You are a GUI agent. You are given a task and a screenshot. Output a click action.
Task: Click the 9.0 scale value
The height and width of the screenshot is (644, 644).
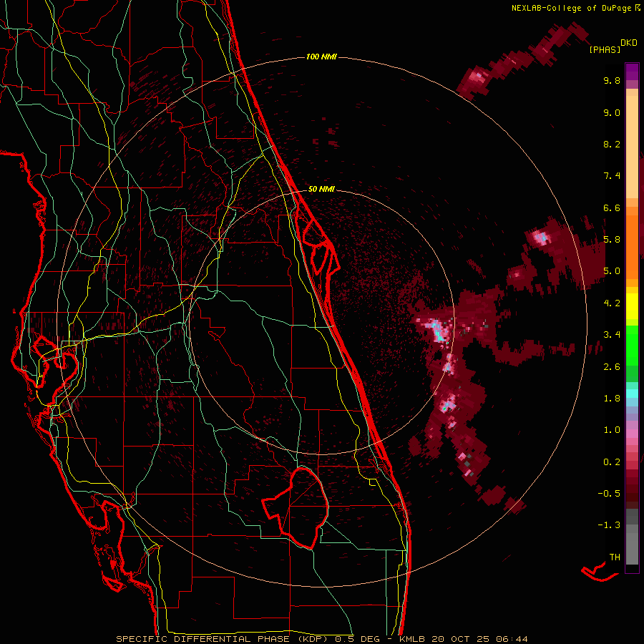[612, 112]
